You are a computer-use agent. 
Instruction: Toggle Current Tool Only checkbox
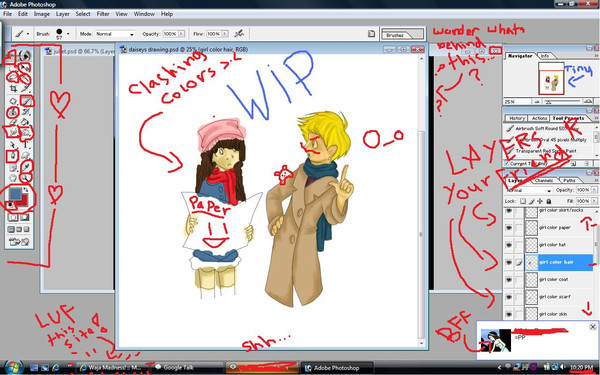507,163
